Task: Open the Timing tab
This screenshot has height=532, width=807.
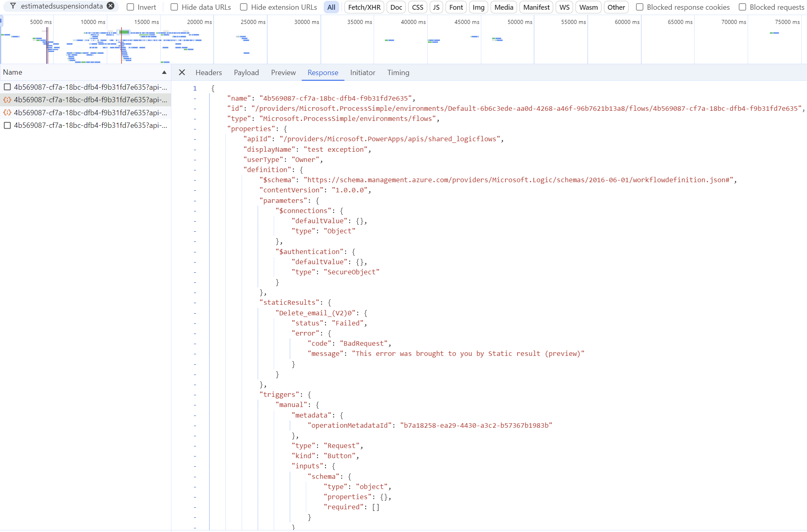Action: pyautogui.click(x=398, y=72)
